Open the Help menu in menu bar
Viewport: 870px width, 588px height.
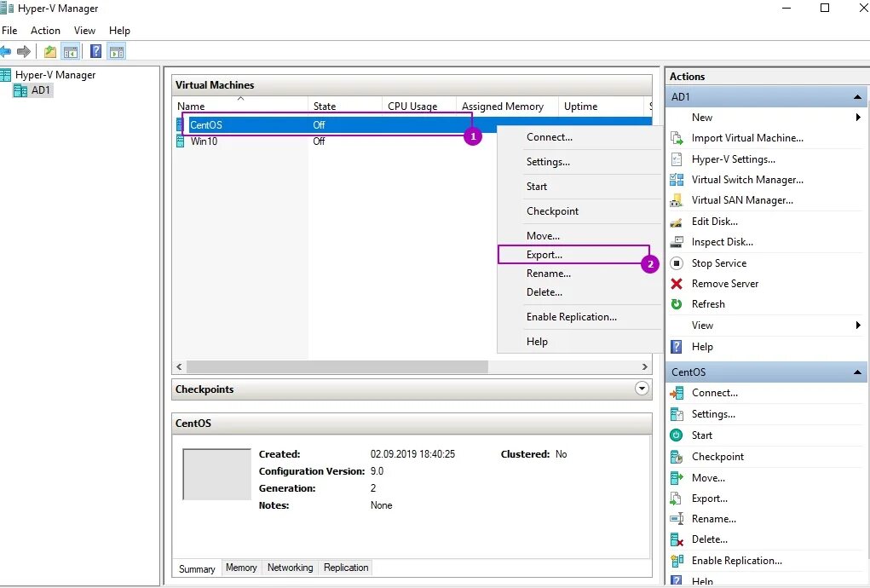pyautogui.click(x=119, y=31)
